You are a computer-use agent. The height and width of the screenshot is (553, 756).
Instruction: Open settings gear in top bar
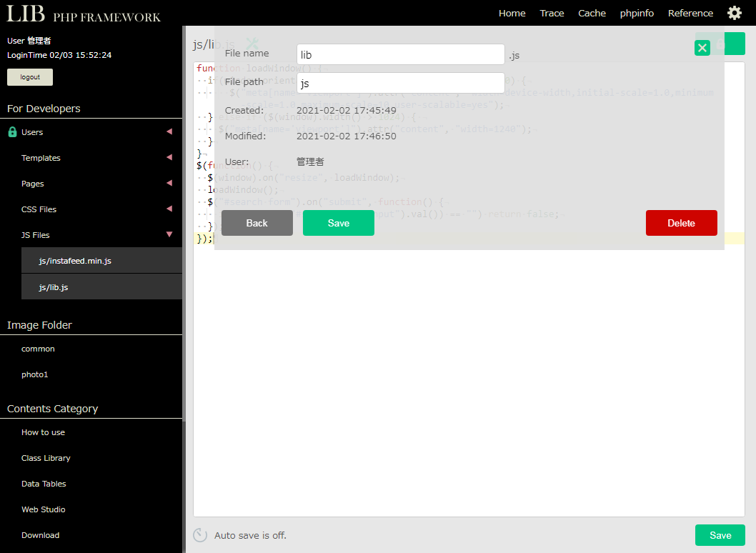click(734, 13)
